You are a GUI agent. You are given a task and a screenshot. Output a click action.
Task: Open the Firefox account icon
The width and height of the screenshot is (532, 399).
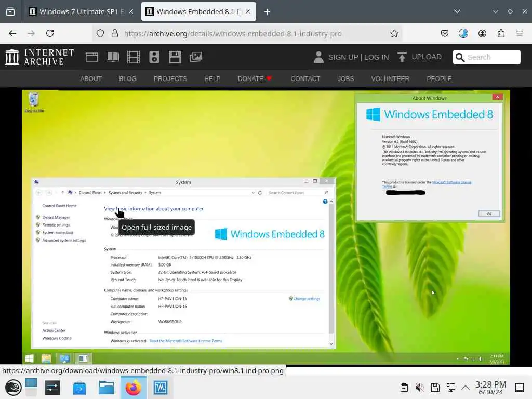pyautogui.click(x=482, y=33)
